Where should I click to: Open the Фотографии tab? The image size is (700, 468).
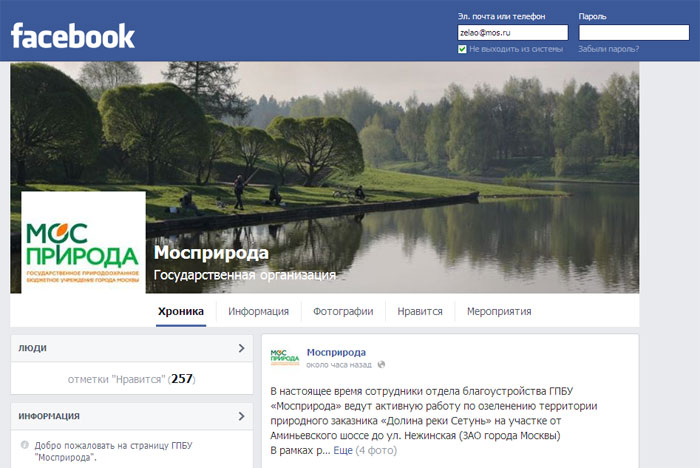pyautogui.click(x=343, y=311)
